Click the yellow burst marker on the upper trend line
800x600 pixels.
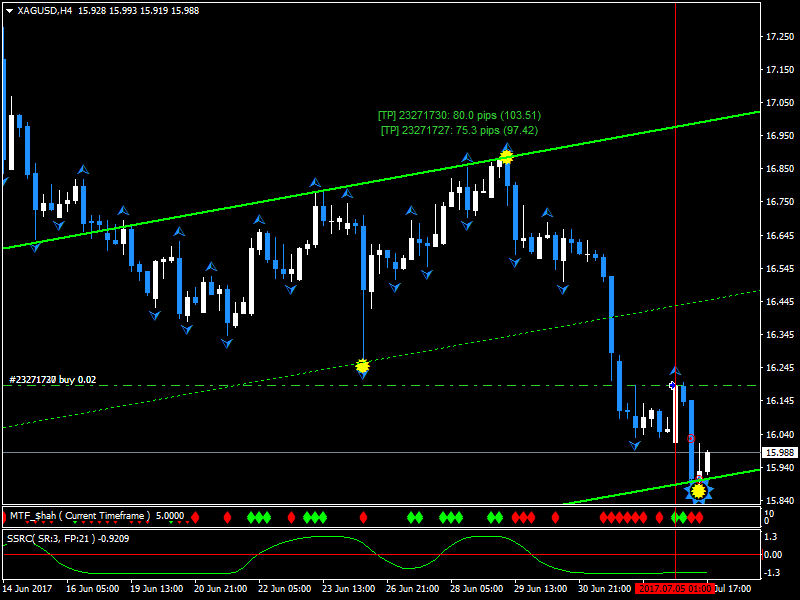coord(506,157)
